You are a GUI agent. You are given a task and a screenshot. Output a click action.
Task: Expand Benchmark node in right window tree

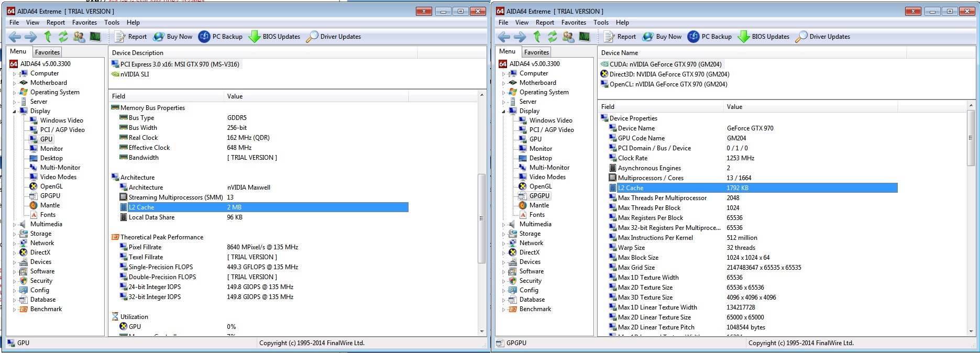[503, 310]
